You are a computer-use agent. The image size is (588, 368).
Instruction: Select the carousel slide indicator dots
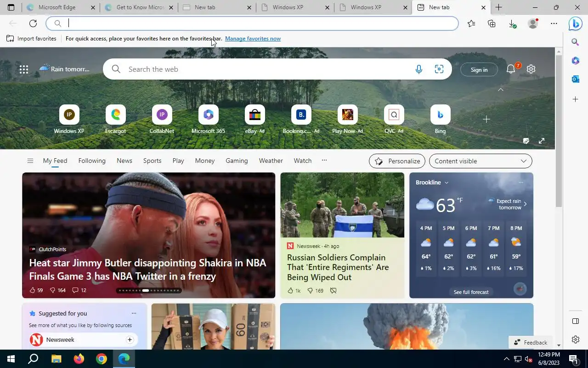click(149, 290)
